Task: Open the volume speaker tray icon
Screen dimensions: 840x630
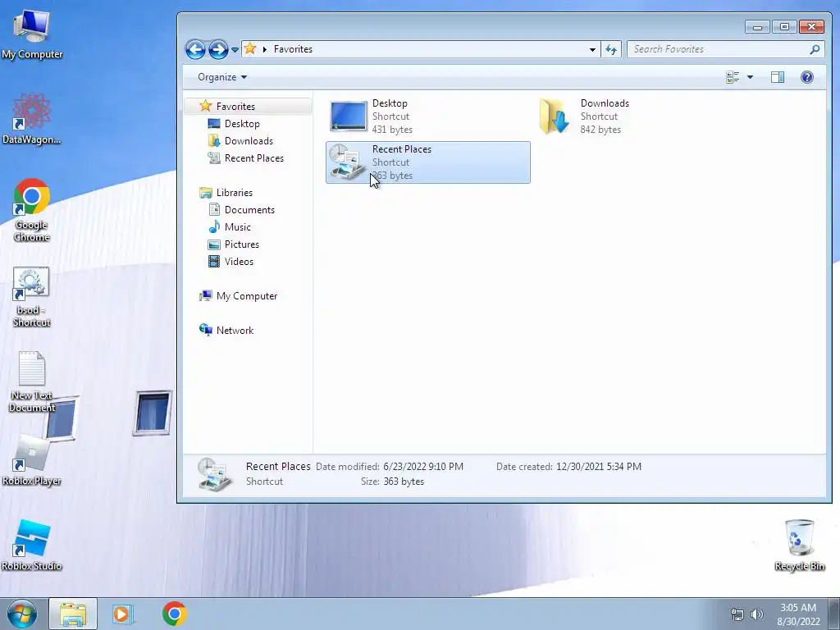Action: coord(757,614)
